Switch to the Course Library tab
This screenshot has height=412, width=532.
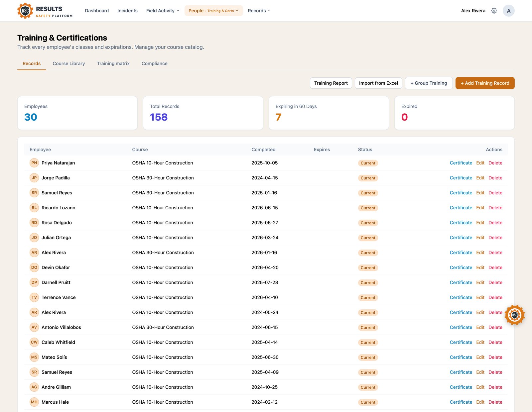[68, 63]
